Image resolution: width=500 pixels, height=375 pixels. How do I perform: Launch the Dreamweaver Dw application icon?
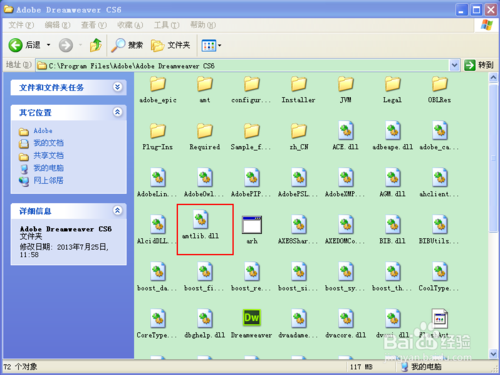click(x=252, y=317)
